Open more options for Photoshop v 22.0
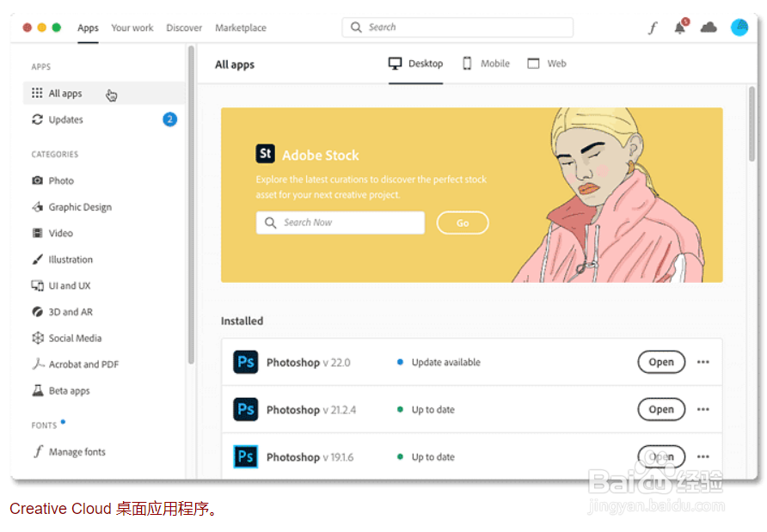This screenshot has height=532, width=767. 703,362
